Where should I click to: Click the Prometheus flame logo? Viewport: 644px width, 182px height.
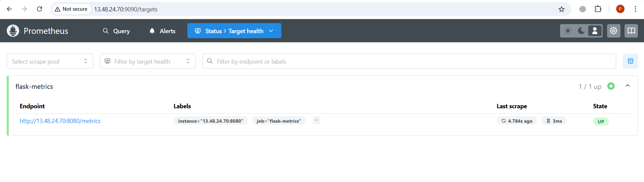click(x=13, y=31)
